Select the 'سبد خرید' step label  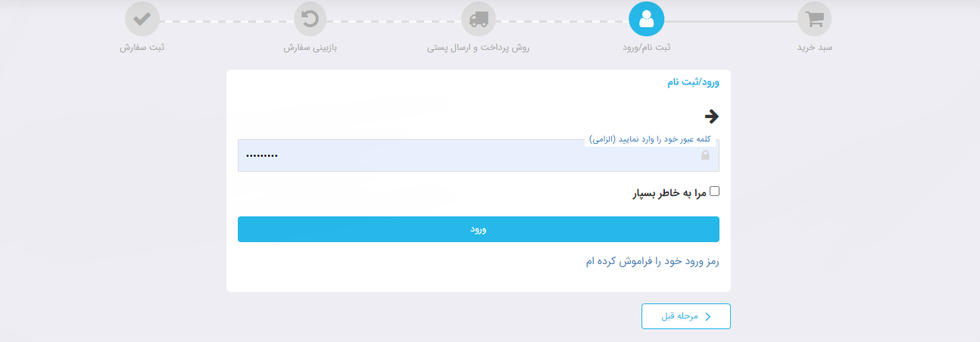814,48
